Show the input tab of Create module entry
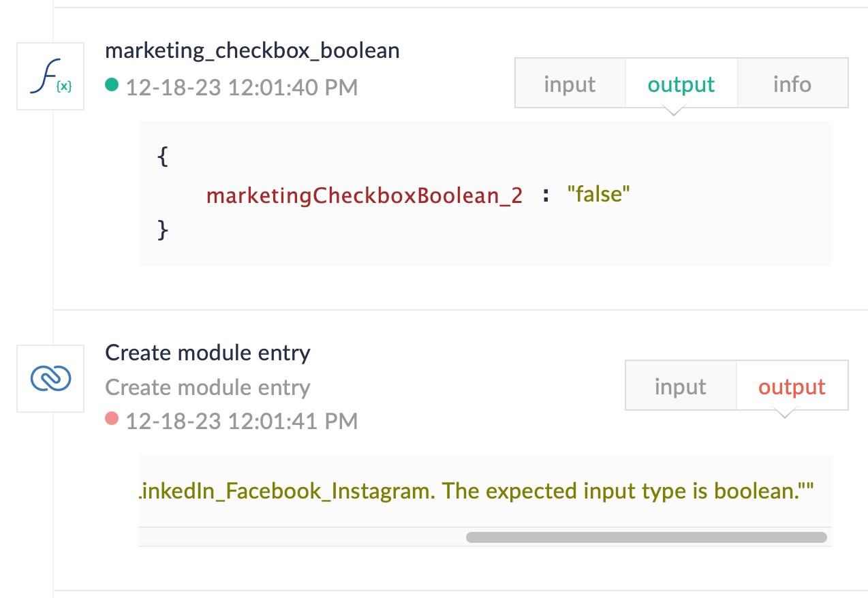Image resolution: width=868 pixels, height=598 pixels. tap(680, 386)
